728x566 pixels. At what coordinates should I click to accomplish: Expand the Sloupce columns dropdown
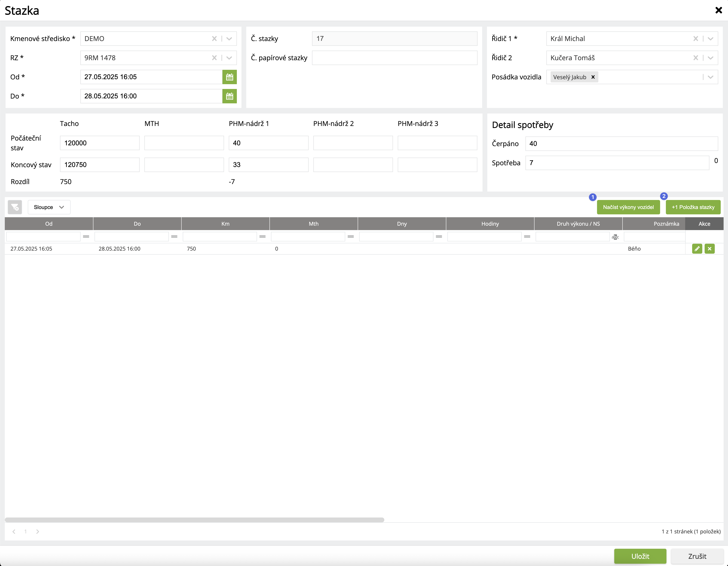pyautogui.click(x=49, y=207)
